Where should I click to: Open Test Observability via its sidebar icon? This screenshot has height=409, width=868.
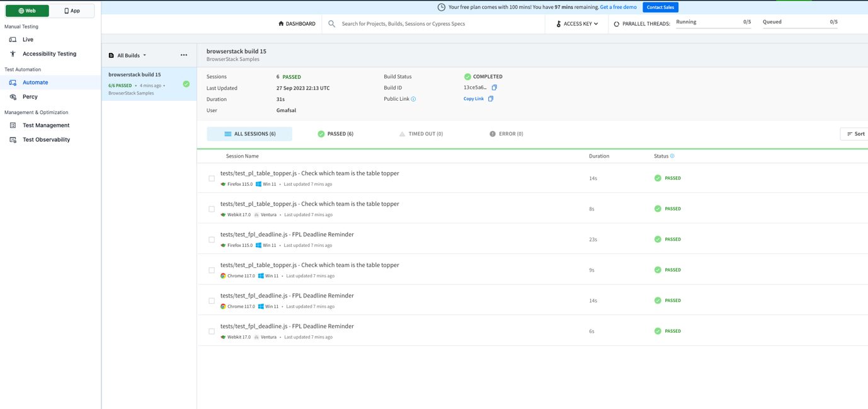pos(13,139)
